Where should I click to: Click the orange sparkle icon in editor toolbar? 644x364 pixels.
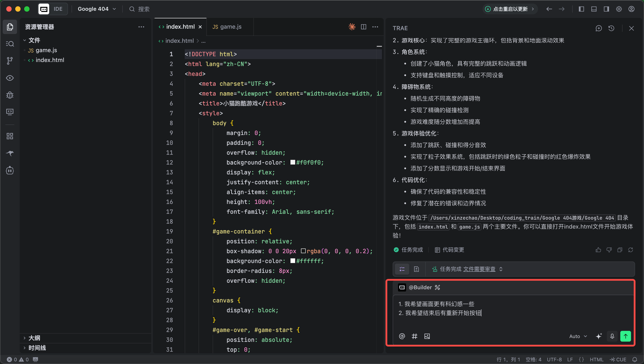[x=352, y=27]
